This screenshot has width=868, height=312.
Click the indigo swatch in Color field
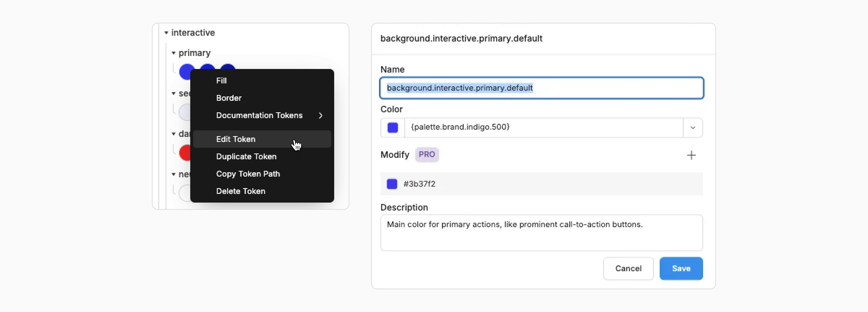coord(393,127)
